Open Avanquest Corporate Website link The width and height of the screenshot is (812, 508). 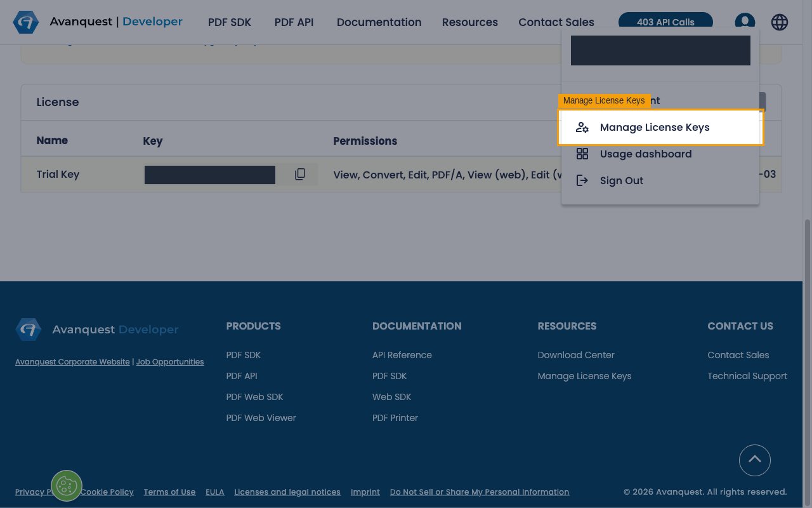(72, 362)
